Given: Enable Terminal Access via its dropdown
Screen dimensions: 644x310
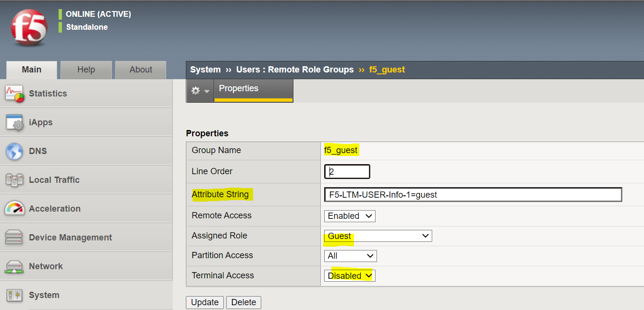Looking at the screenshot, I should click(x=349, y=275).
